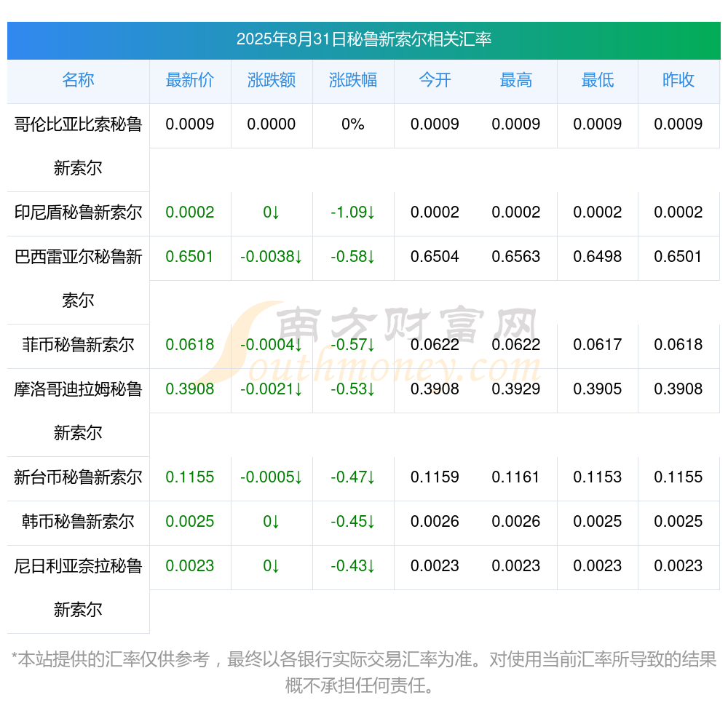Click row name 尼日利亚奈拉秘鲁新索尔
The image size is (728, 708).
tap(78, 588)
